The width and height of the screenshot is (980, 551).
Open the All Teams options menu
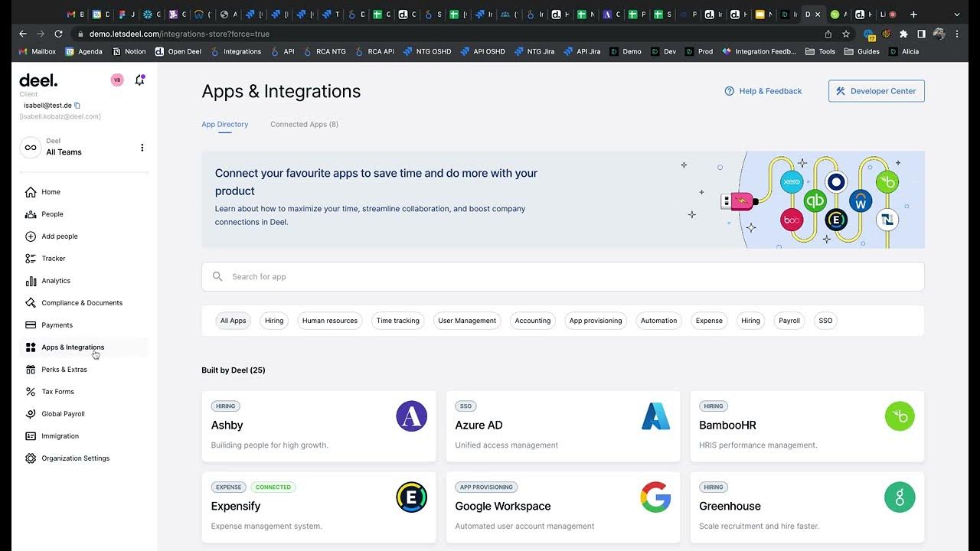142,148
